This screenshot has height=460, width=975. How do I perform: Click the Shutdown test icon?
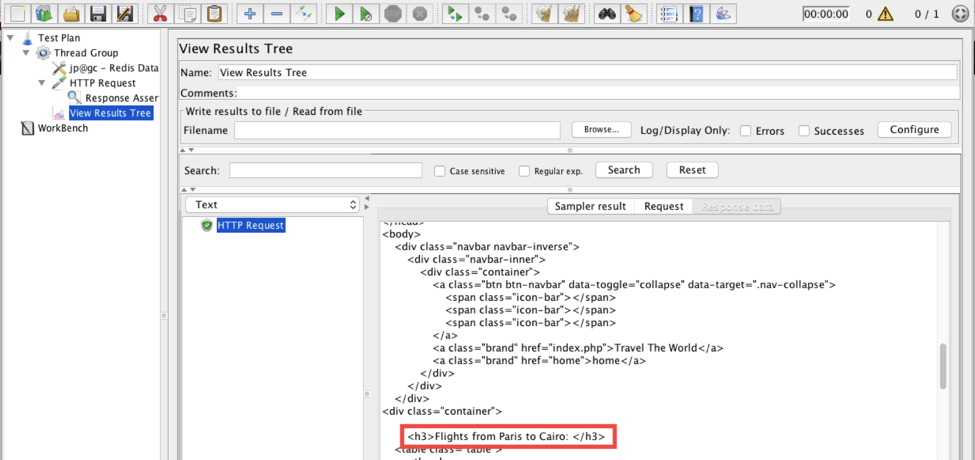(x=420, y=12)
